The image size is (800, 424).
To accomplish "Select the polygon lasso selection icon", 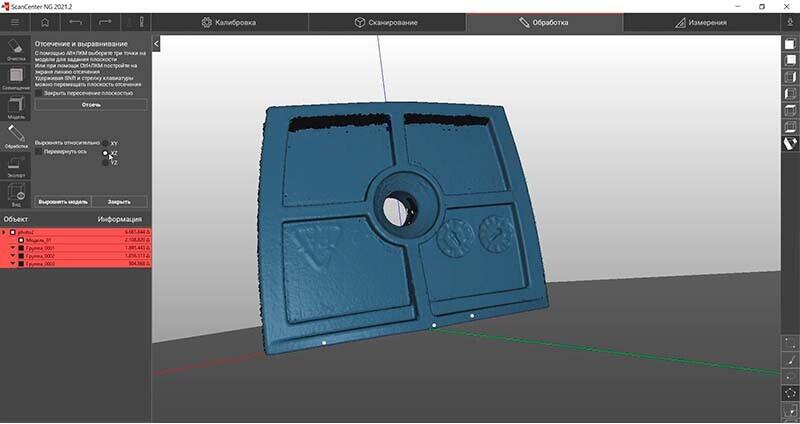I will (x=790, y=393).
